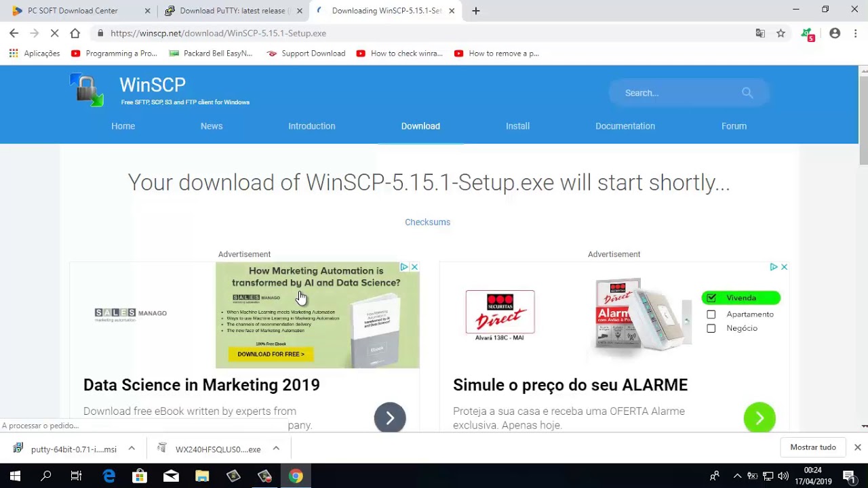
Task: Open File Explorer from taskbar
Action: (x=202, y=476)
